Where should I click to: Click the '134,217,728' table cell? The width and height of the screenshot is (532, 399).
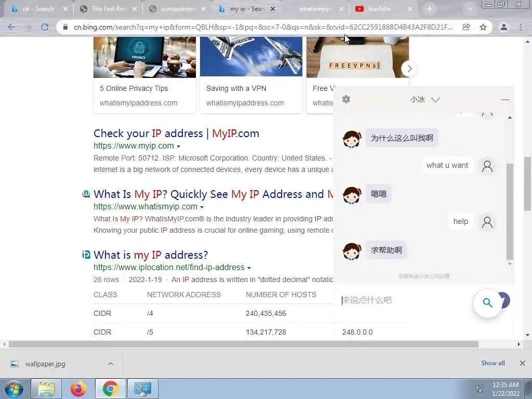[x=266, y=332]
